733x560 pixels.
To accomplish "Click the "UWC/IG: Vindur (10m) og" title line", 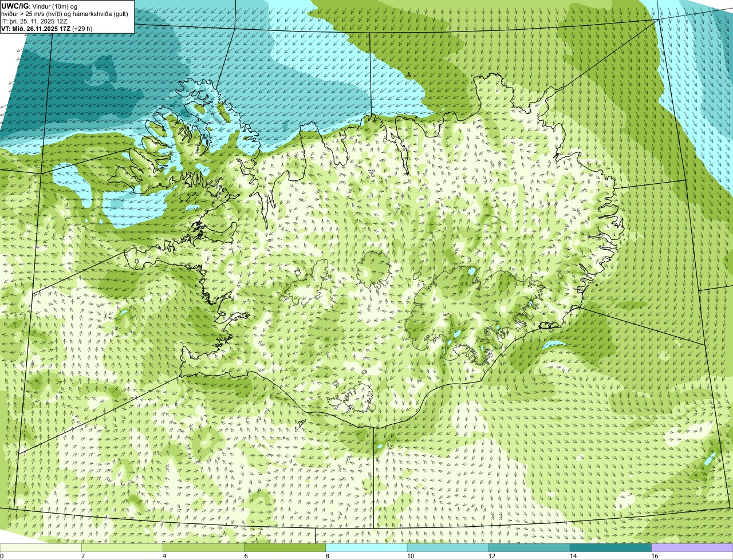I will pyautogui.click(x=40, y=6).
